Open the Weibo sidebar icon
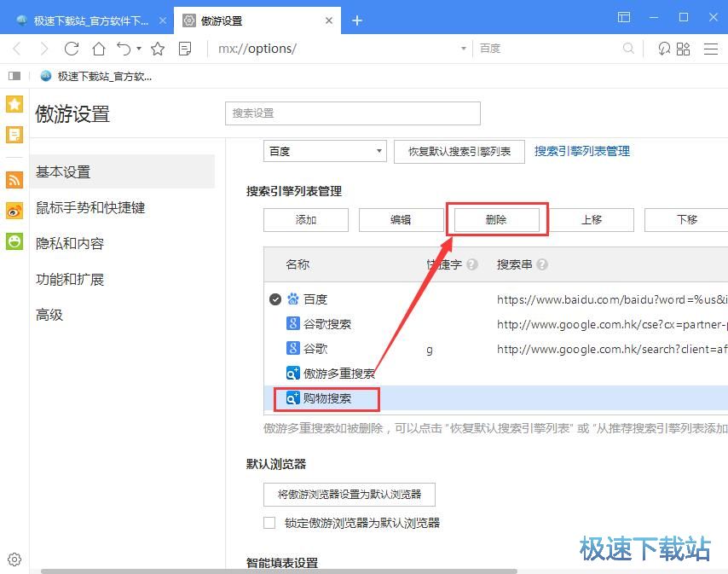 [14, 211]
